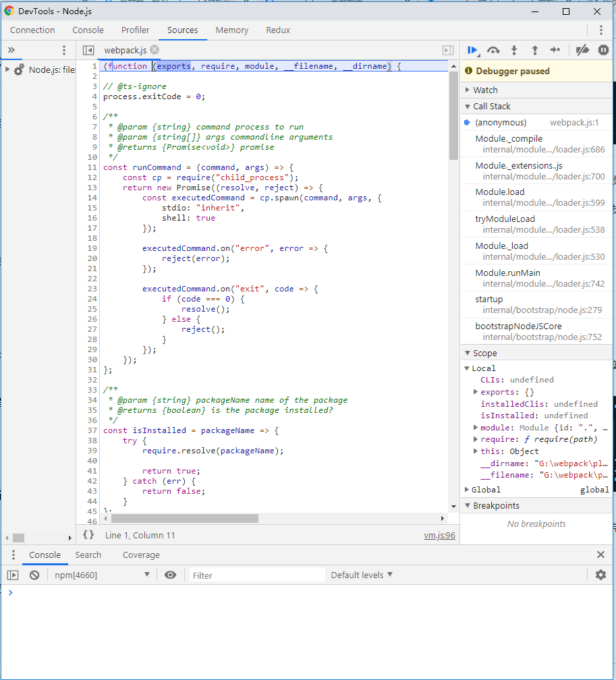Pretty print the source with braces icon

88,535
